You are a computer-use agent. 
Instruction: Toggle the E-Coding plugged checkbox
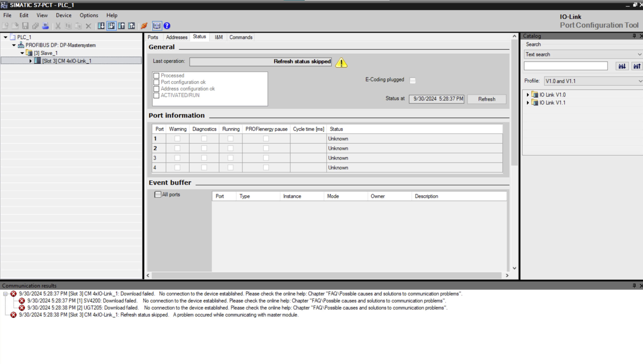pos(412,80)
